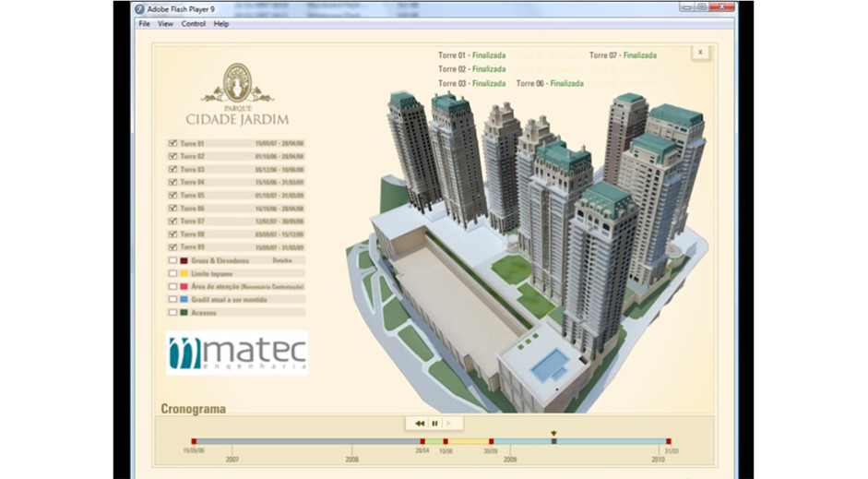Toggle the Torre 05 checkbox off
This screenshot has width=868, height=479.
(172, 196)
